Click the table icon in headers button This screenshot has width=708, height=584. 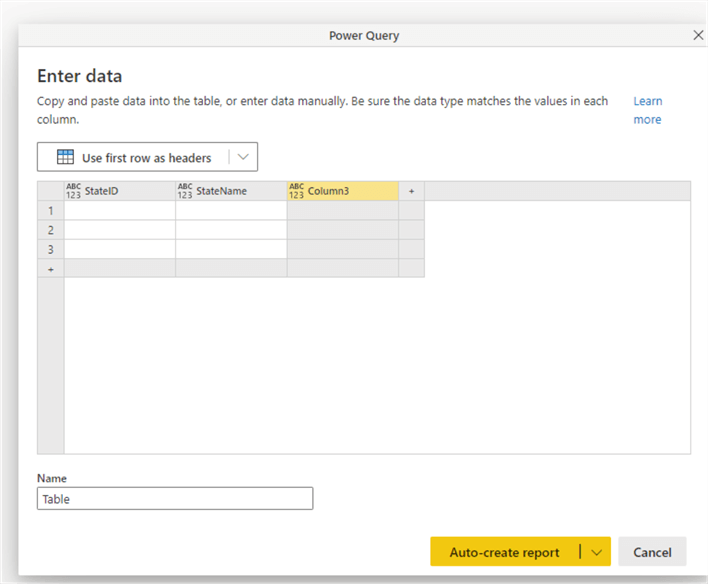pos(65,157)
